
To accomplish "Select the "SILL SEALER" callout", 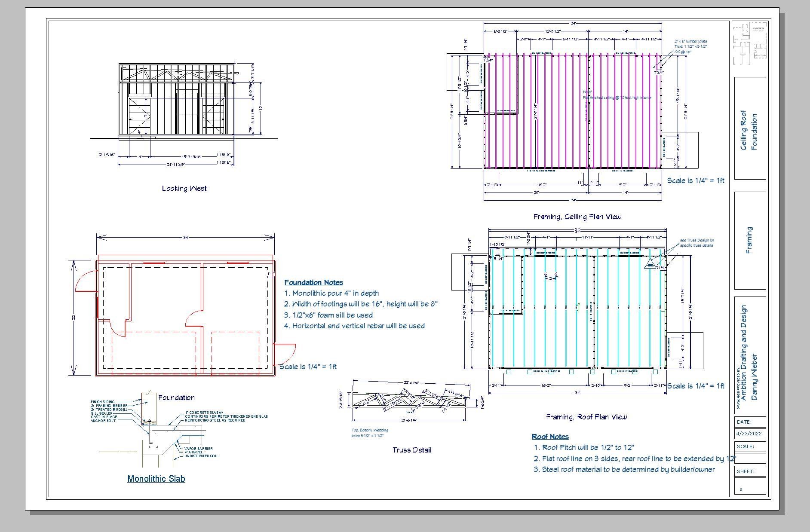I will click(x=101, y=413).
